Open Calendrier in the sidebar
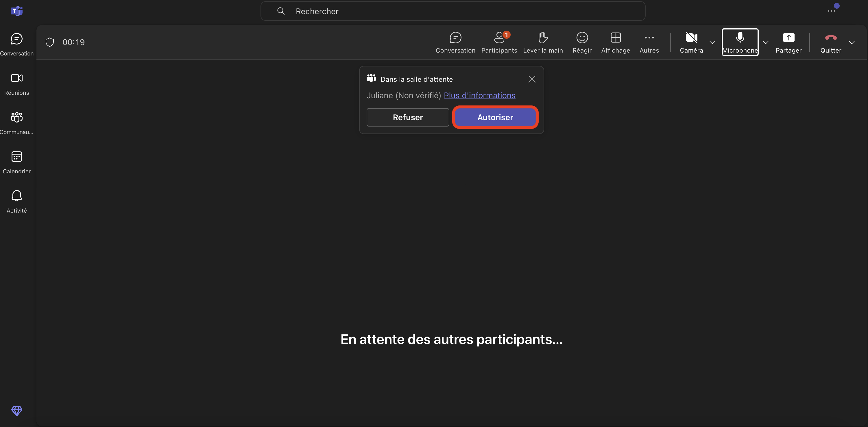868x427 pixels. (x=16, y=162)
